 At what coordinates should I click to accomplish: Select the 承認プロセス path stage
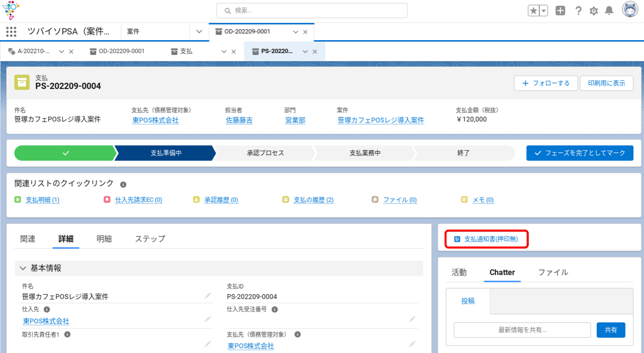(x=265, y=153)
